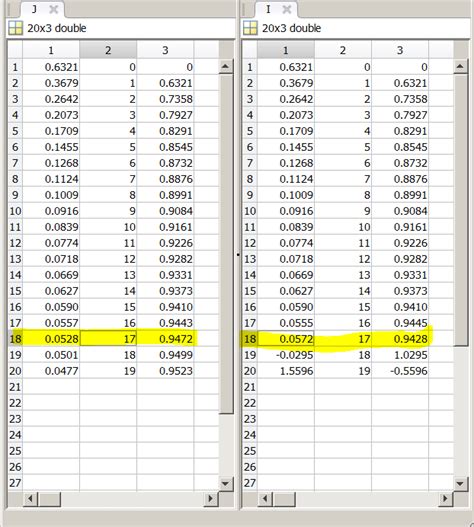474x527 pixels.
Task: Click cell -0.5596 in I panel
Action: click(x=400, y=371)
